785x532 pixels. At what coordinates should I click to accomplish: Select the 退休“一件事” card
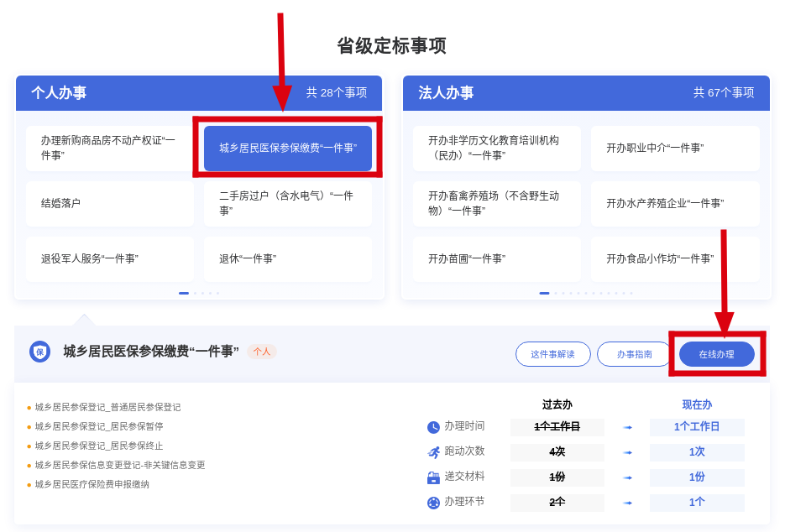tap(287, 259)
